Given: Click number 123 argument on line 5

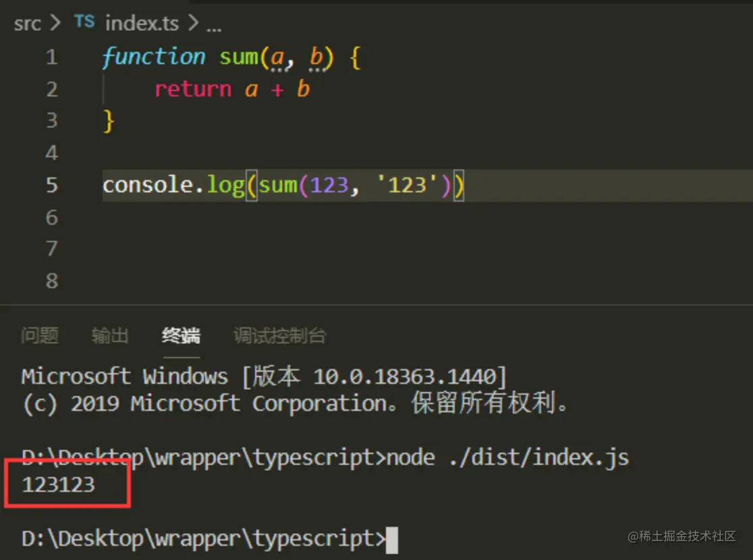Looking at the screenshot, I should [329, 185].
